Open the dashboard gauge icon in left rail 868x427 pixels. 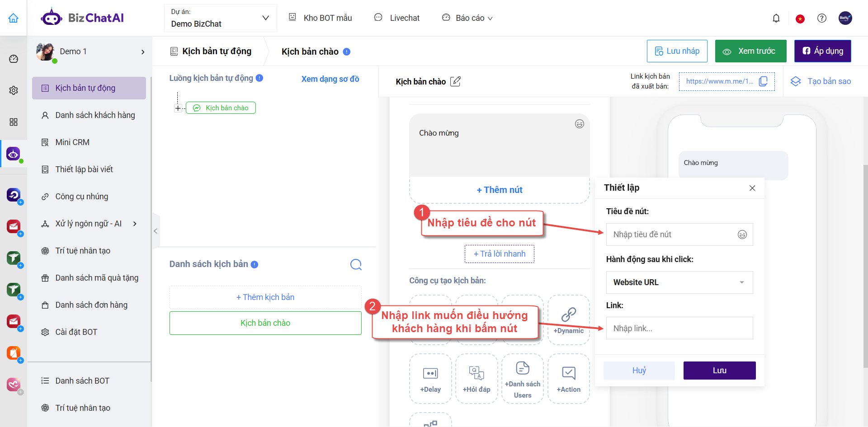[x=14, y=59]
